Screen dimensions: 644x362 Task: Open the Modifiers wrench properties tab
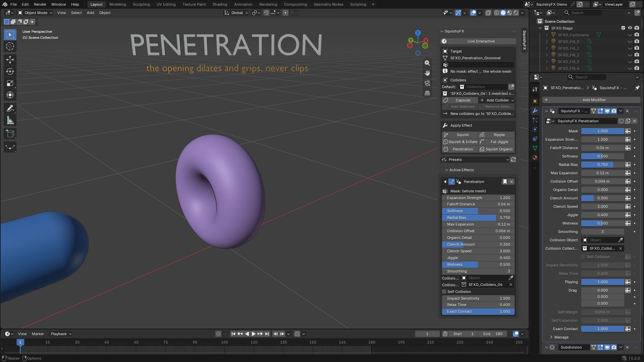(535, 111)
